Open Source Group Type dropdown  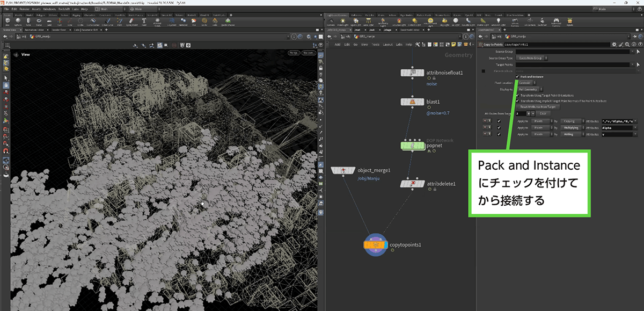point(532,58)
